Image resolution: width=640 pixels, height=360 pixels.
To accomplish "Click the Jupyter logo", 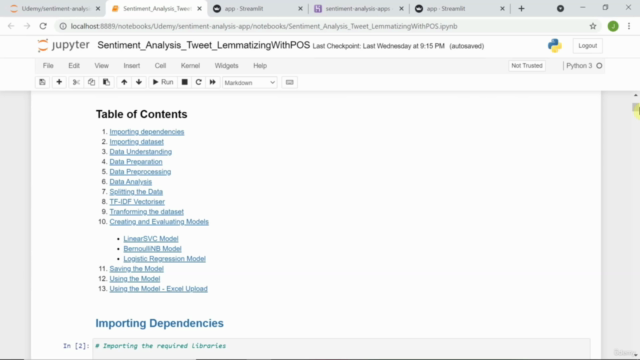I will pyautogui.click(x=64, y=45).
